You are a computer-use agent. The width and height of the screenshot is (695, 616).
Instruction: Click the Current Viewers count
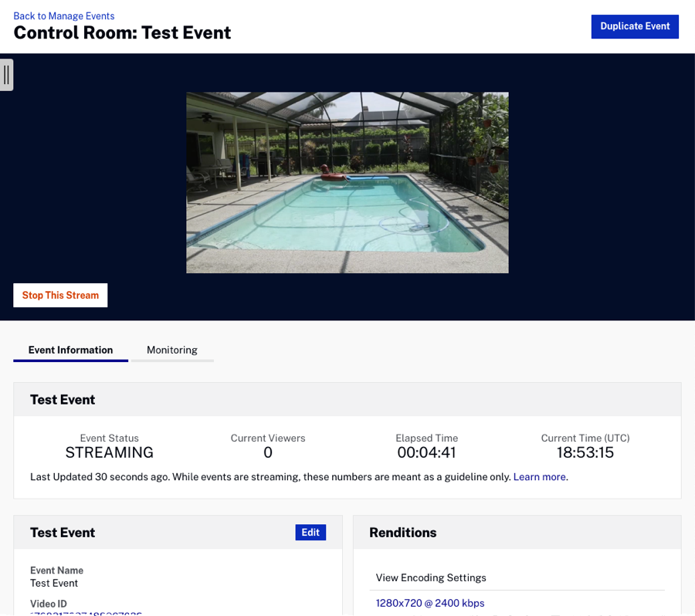[x=268, y=452]
